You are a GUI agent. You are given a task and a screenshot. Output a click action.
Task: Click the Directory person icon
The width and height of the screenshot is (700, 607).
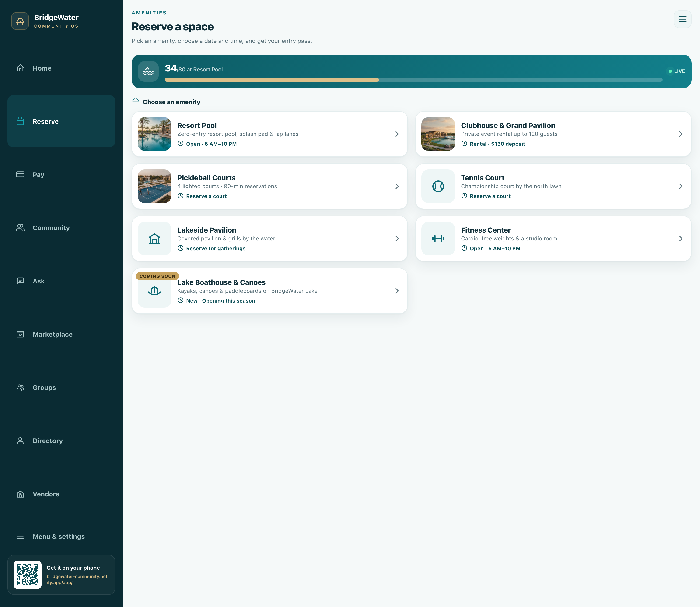pyautogui.click(x=20, y=440)
